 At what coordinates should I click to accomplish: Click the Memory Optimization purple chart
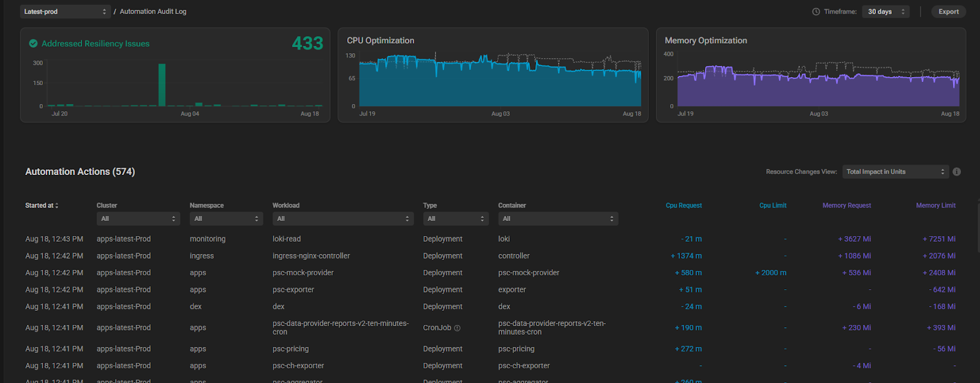[818, 87]
